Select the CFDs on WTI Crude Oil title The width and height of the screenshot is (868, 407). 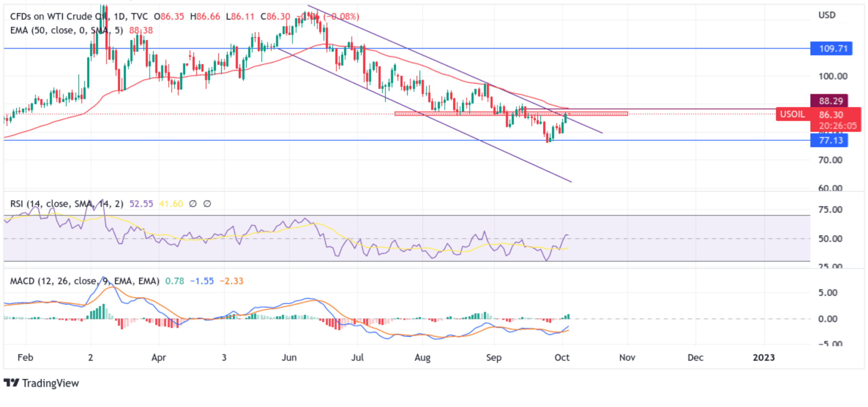pyautogui.click(x=59, y=16)
